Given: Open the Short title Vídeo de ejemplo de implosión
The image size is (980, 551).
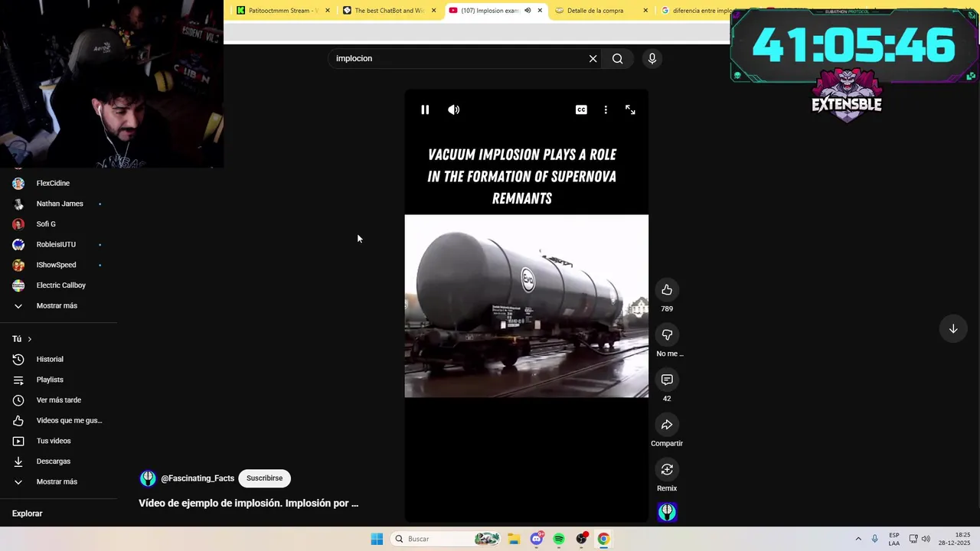Looking at the screenshot, I should (x=248, y=504).
